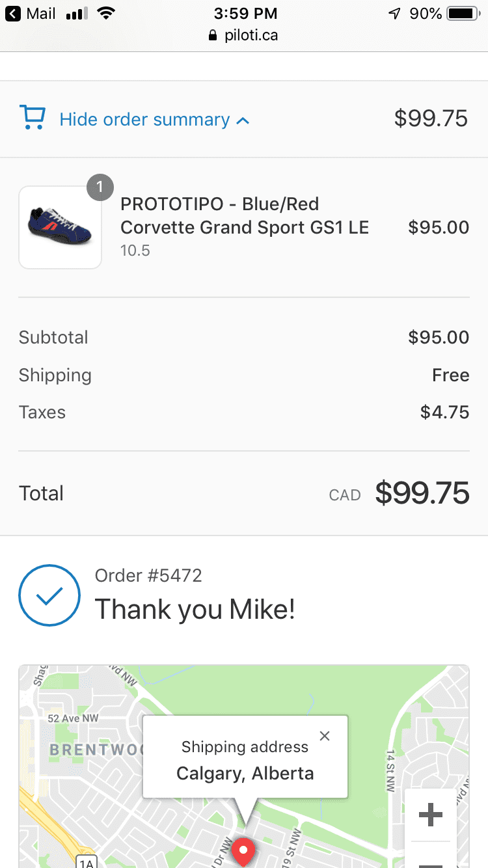The image size is (488, 868).
Task: Tap the battery icon in status bar
Action: (x=463, y=13)
